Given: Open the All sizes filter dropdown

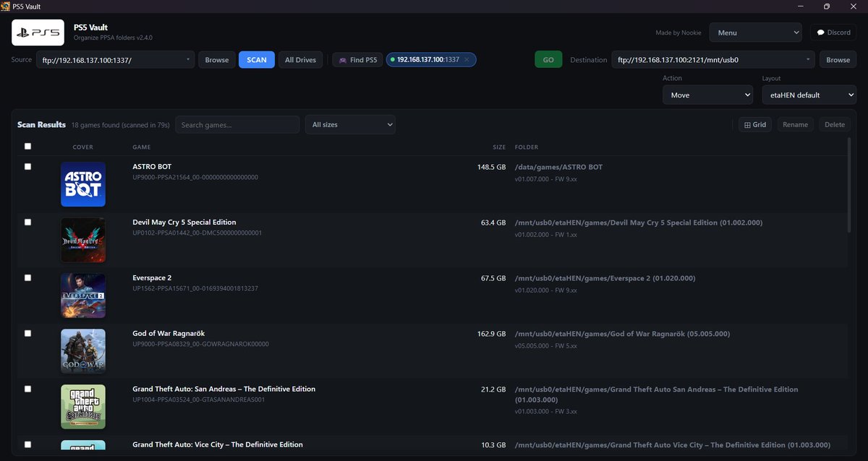Looking at the screenshot, I should (350, 124).
